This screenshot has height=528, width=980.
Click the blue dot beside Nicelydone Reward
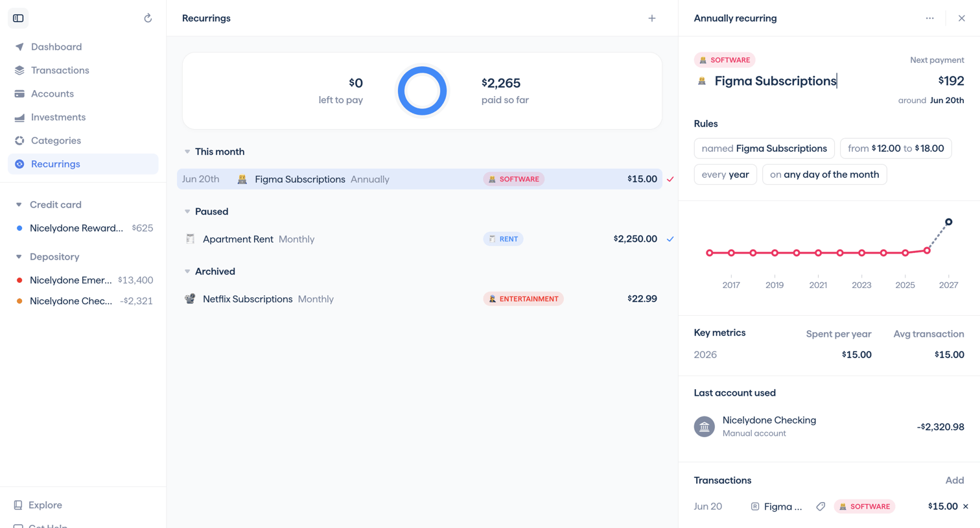click(19, 228)
